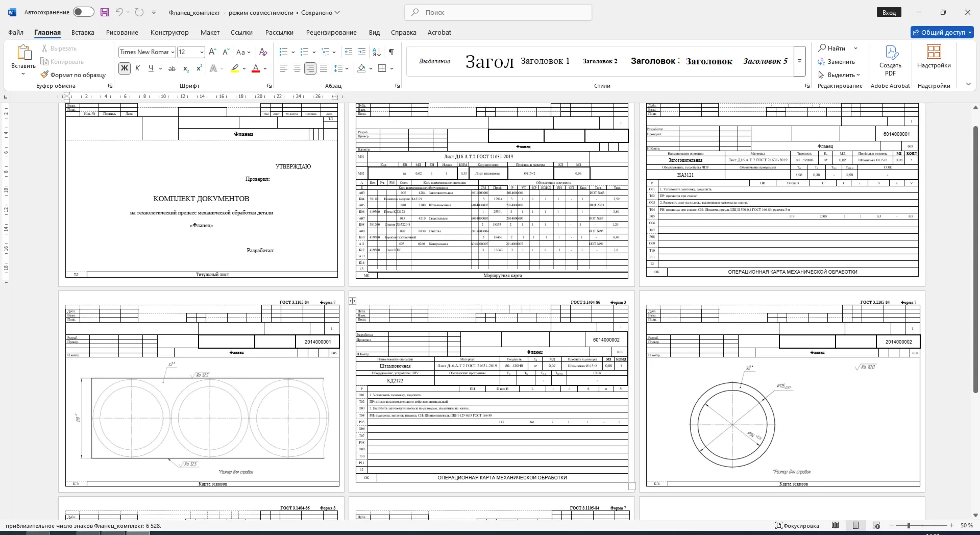Image resolution: width=980 pixels, height=535 pixels.
Task: Click the Create PDF Acrobat icon
Action: click(890, 61)
